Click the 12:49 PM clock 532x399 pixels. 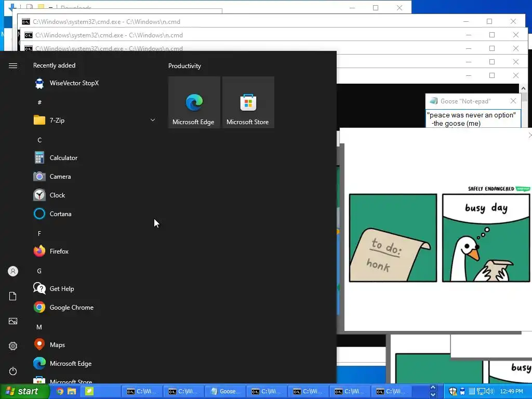511,391
